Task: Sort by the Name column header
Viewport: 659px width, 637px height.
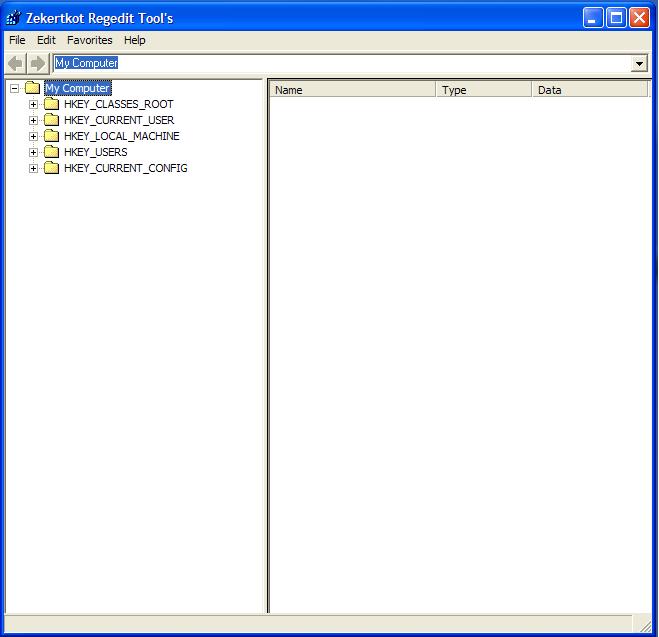Action: (x=352, y=89)
